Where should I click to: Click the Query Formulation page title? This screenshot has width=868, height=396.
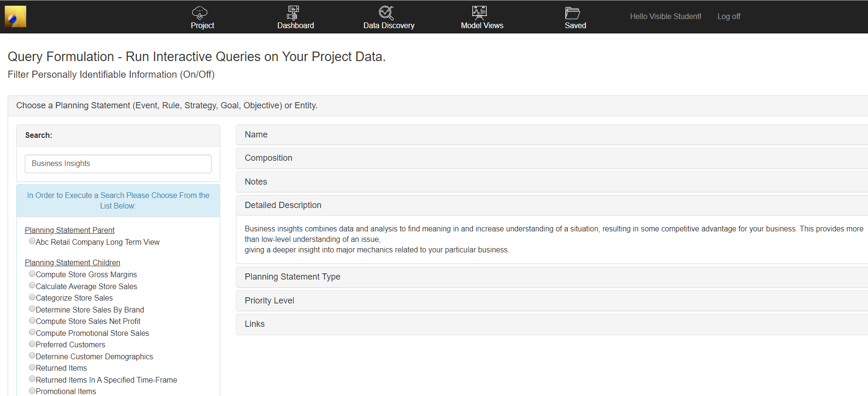tap(196, 57)
